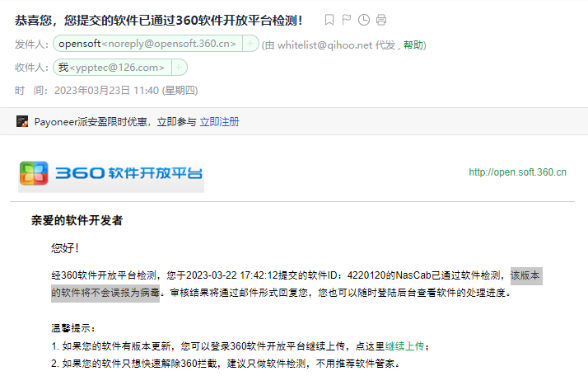Image resolution: width=588 pixels, height=376 pixels.
Task: Click the bookmark icon beside the email subject
Action: click(x=329, y=19)
